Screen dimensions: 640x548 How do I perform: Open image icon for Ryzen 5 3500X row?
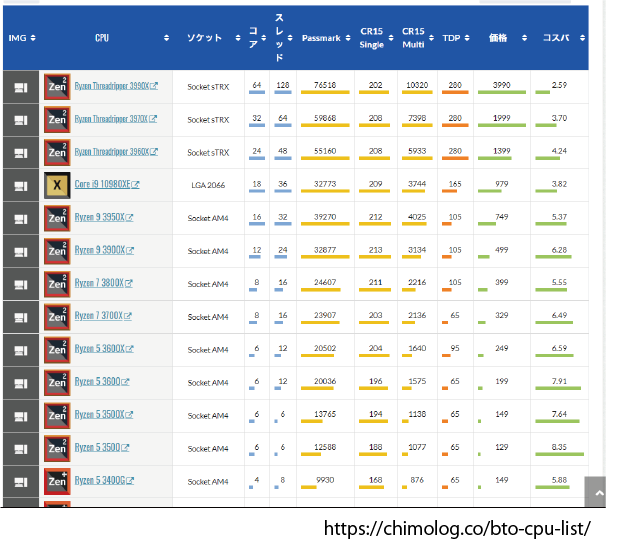(21, 417)
